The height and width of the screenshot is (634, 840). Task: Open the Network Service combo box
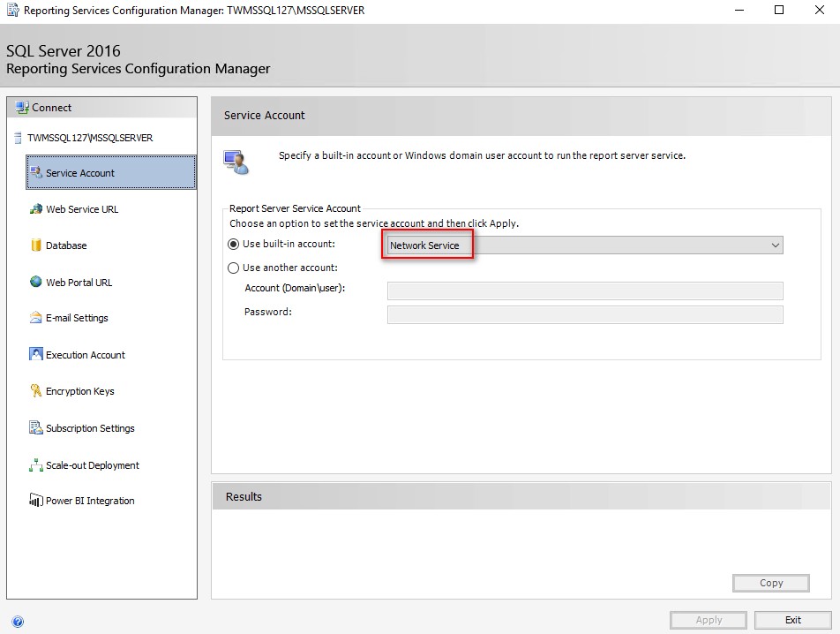(585, 245)
